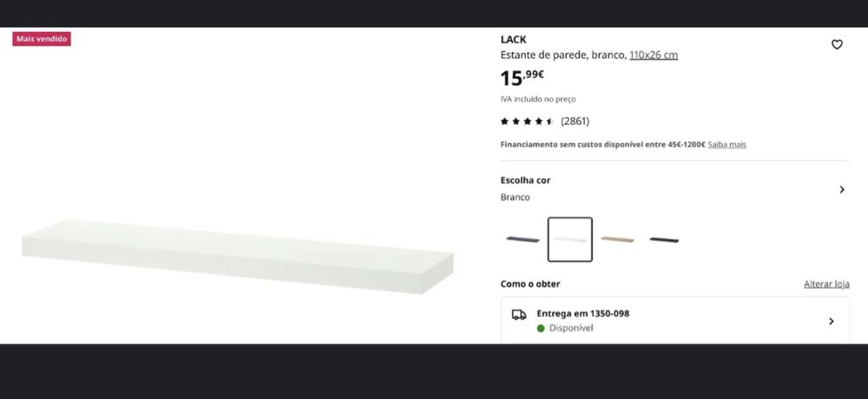Click the delivery truck icon
868x399 pixels.
519,315
